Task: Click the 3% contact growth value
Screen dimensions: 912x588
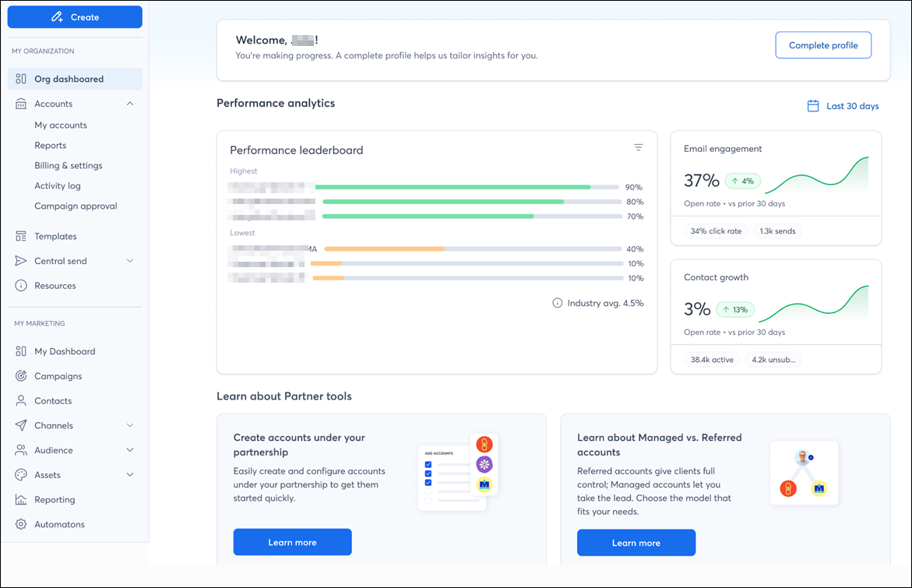Action: [x=697, y=309]
